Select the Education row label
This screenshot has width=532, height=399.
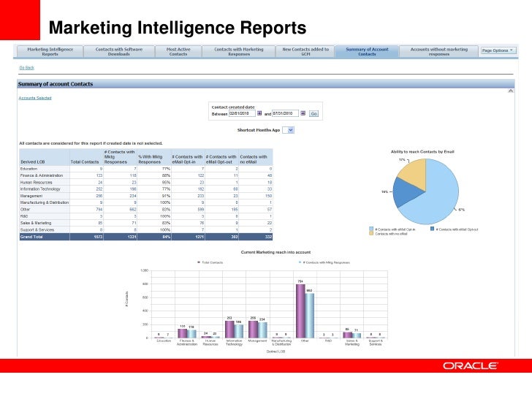28,169
